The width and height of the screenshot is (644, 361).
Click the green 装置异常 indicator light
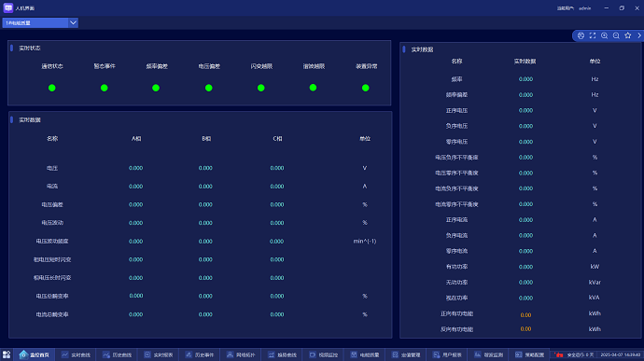pos(366,88)
